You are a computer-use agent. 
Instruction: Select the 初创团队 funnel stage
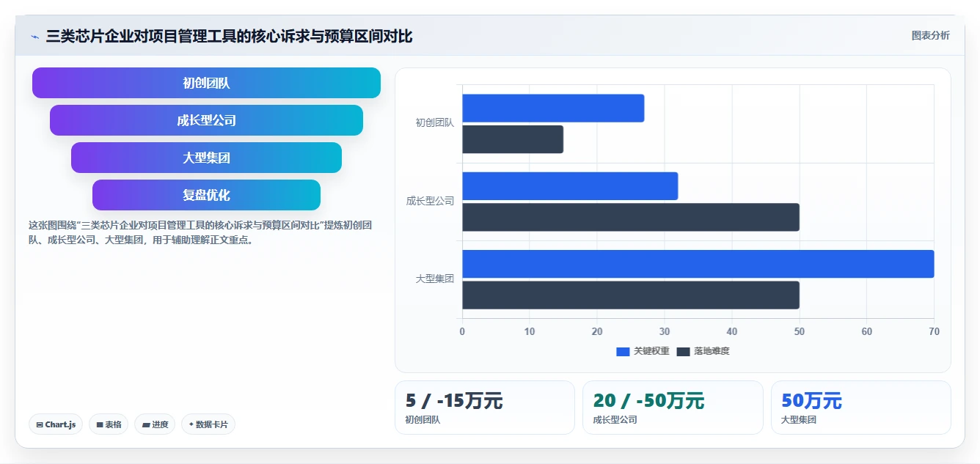[206, 83]
